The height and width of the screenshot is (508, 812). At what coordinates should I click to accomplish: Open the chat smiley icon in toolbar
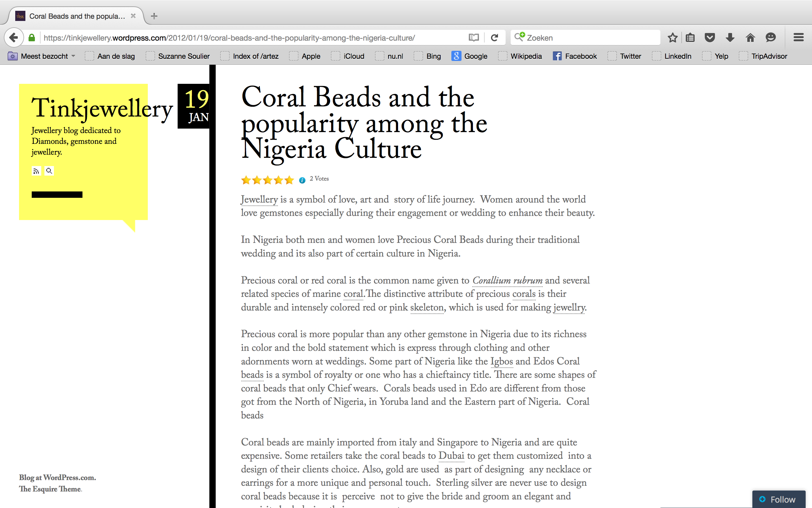[x=771, y=38]
